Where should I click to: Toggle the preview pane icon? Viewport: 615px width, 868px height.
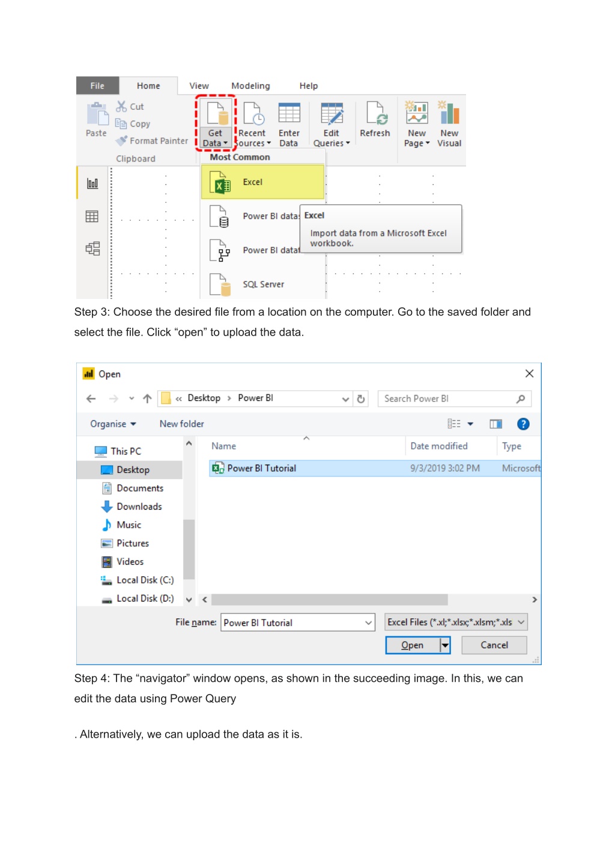[496, 424]
